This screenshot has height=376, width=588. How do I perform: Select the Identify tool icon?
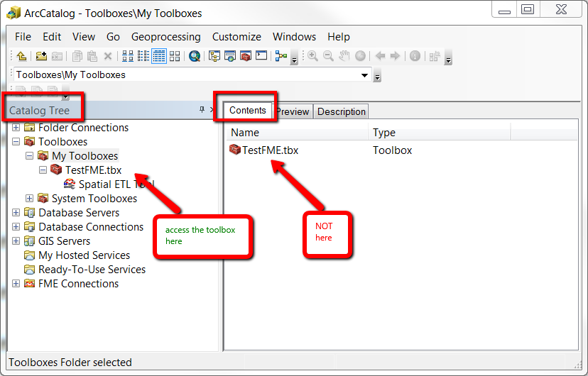[415, 56]
